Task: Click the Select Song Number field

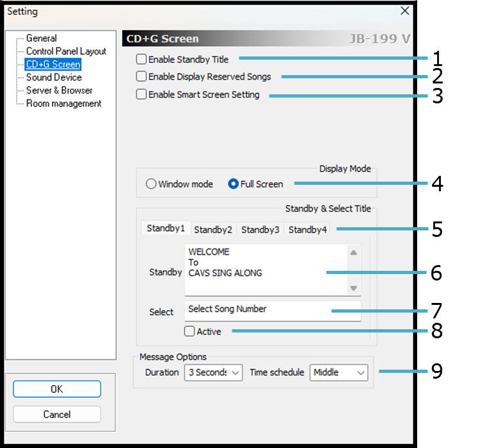Action: pos(272,310)
